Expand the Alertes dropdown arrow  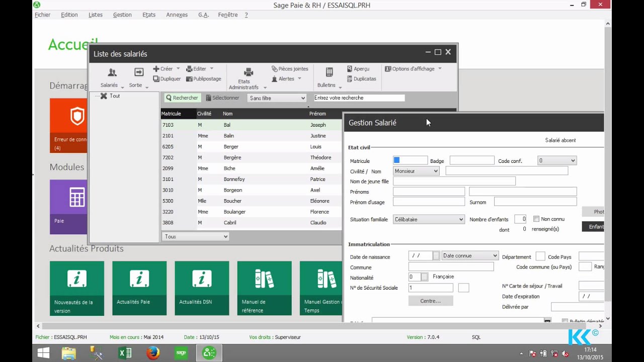[x=299, y=79]
